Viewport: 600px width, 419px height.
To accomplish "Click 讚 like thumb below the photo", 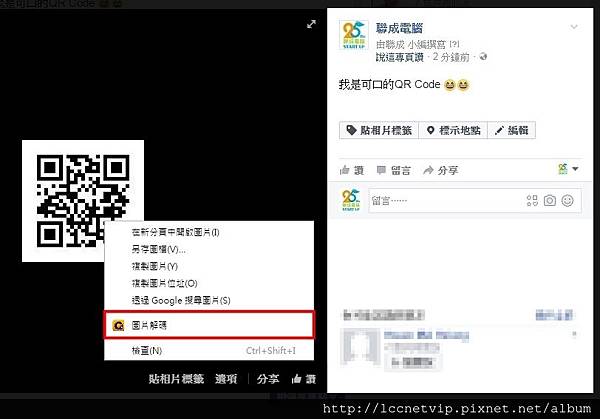I will [x=303, y=379].
